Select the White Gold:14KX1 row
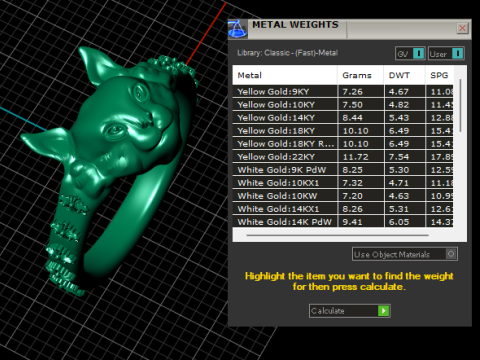480x360 pixels. coord(343,209)
